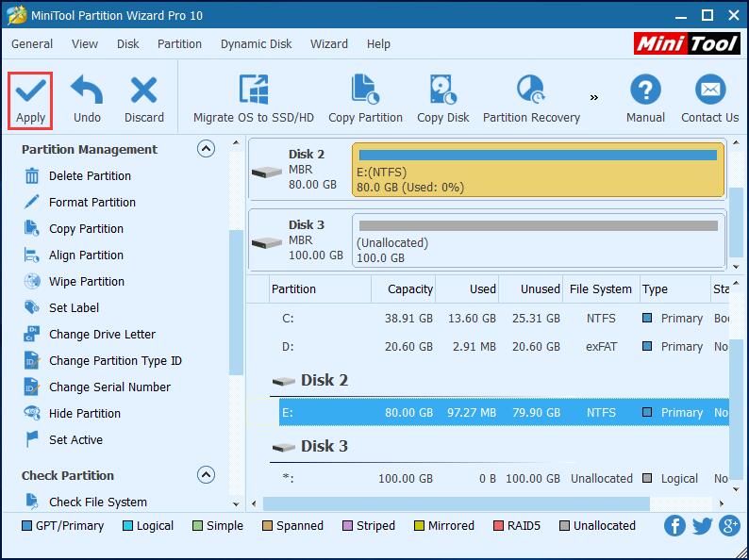The image size is (749, 560).
Task: Open the Wizard menu
Action: [329, 44]
